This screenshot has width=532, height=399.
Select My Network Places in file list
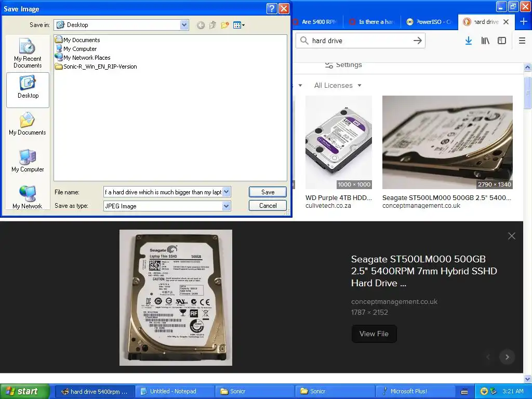(x=83, y=58)
